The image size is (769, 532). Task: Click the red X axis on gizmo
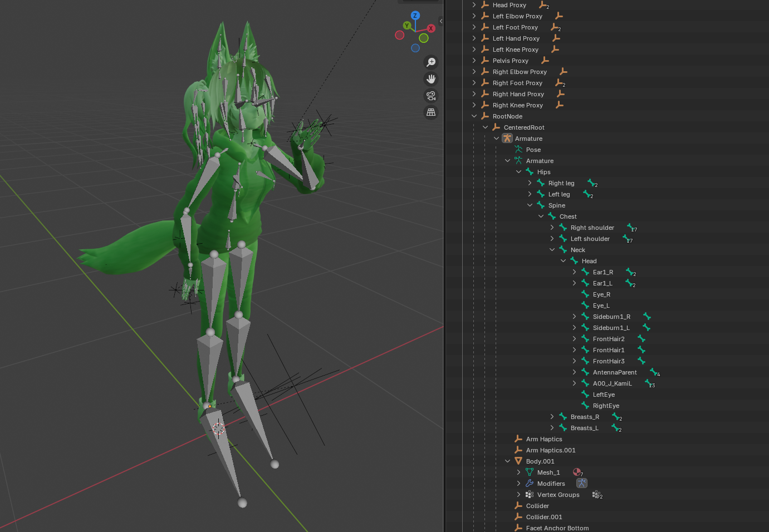[430, 28]
